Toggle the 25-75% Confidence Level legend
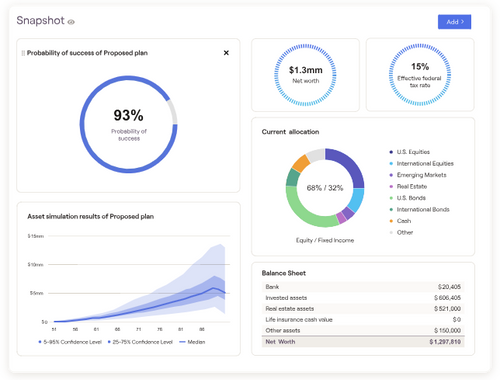Viewport: 500px width, 380px height. point(140,342)
